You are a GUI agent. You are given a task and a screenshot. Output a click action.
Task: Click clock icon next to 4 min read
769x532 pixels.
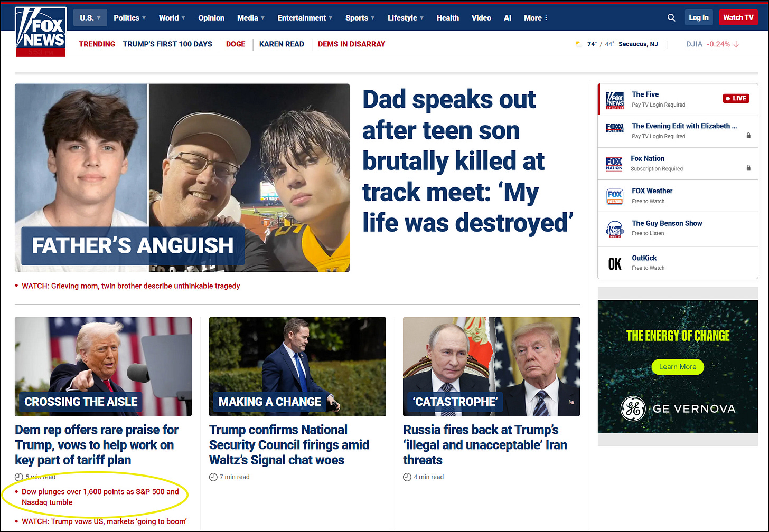[x=407, y=477]
